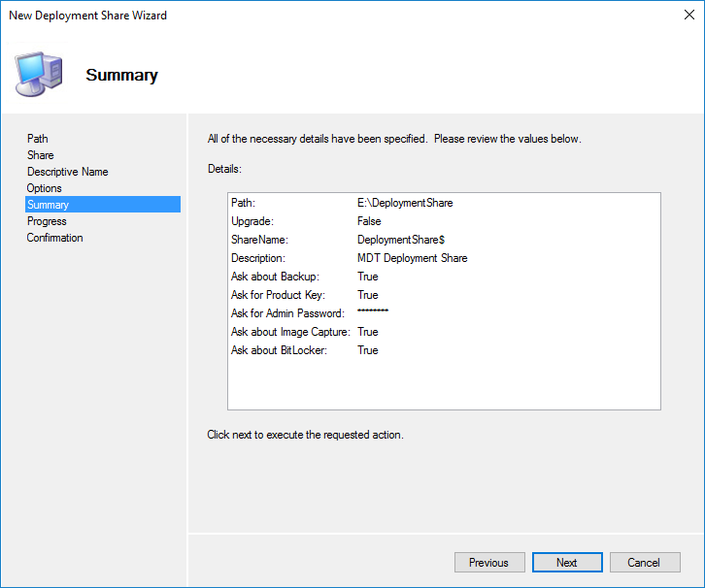705x588 pixels.
Task: Click the masked admin password value
Action: click(x=373, y=312)
